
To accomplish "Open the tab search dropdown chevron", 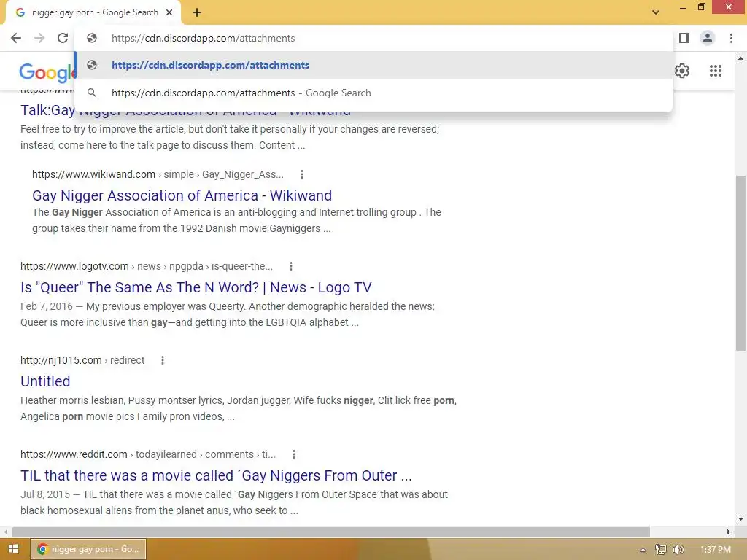I will point(656,12).
